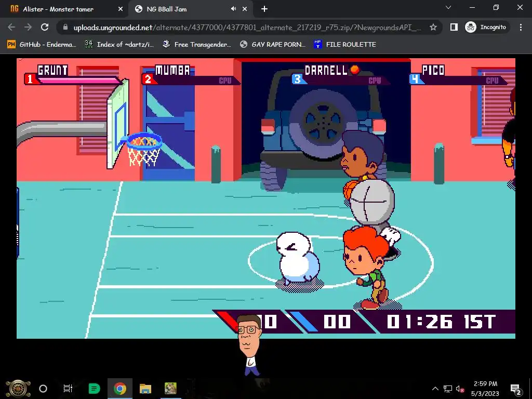Open the Windows Start menu
532x399 pixels.
tap(18, 389)
